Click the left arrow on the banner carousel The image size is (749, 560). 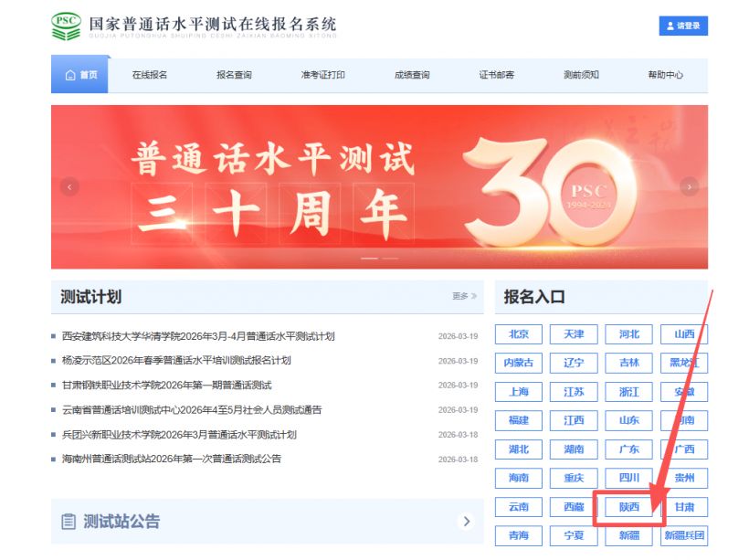click(x=69, y=186)
